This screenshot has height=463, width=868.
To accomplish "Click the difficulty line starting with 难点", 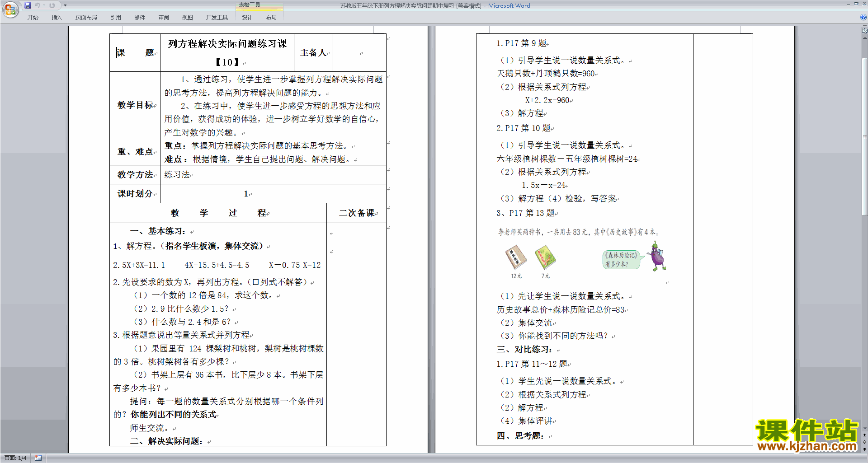I will pos(259,159).
